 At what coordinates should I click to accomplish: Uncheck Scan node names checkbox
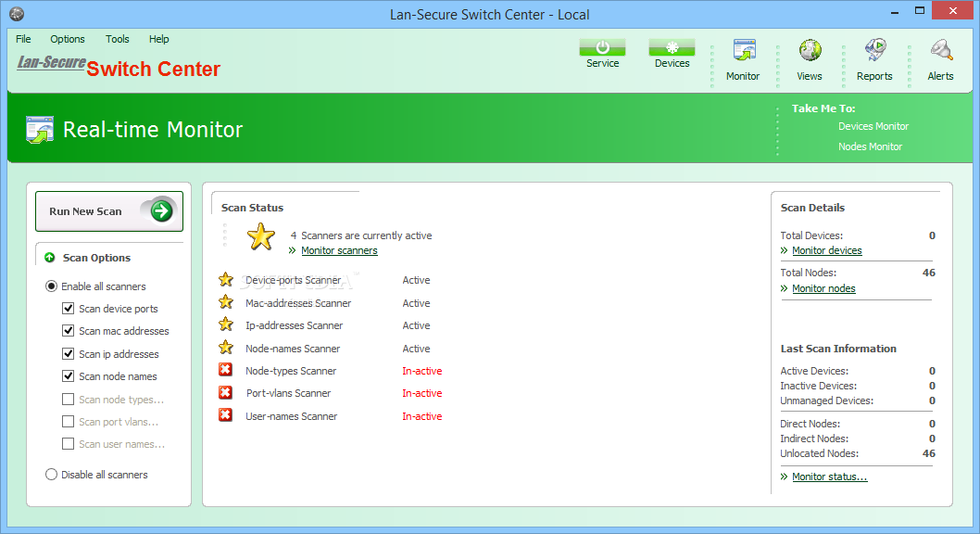tap(69, 376)
